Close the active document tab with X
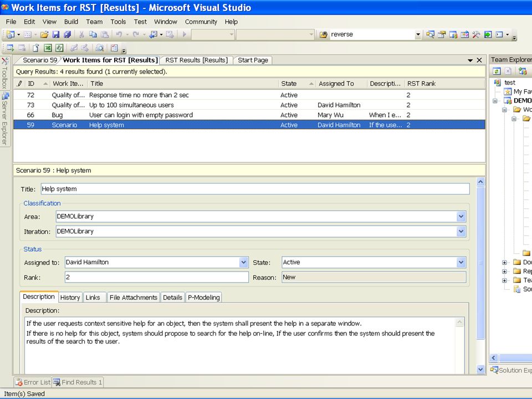Image resolution: width=532 pixels, height=399 pixels. click(x=479, y=60)
